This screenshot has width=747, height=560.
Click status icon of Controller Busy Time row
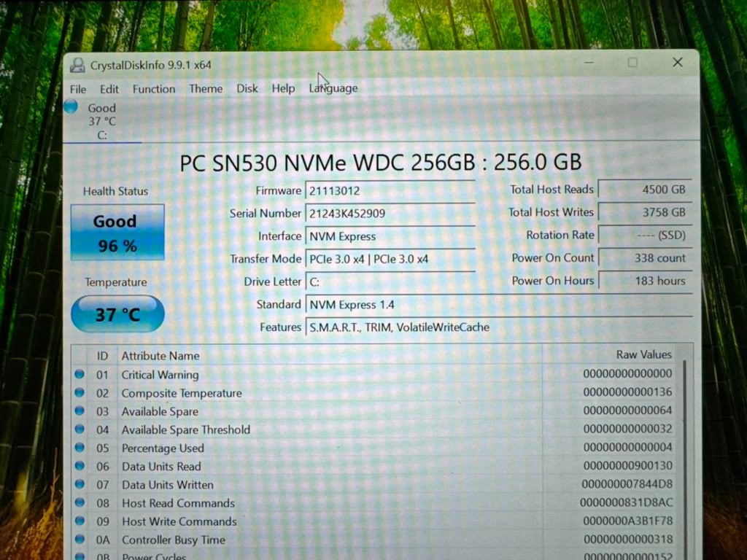pyautogui.click(x=80, y=539)
